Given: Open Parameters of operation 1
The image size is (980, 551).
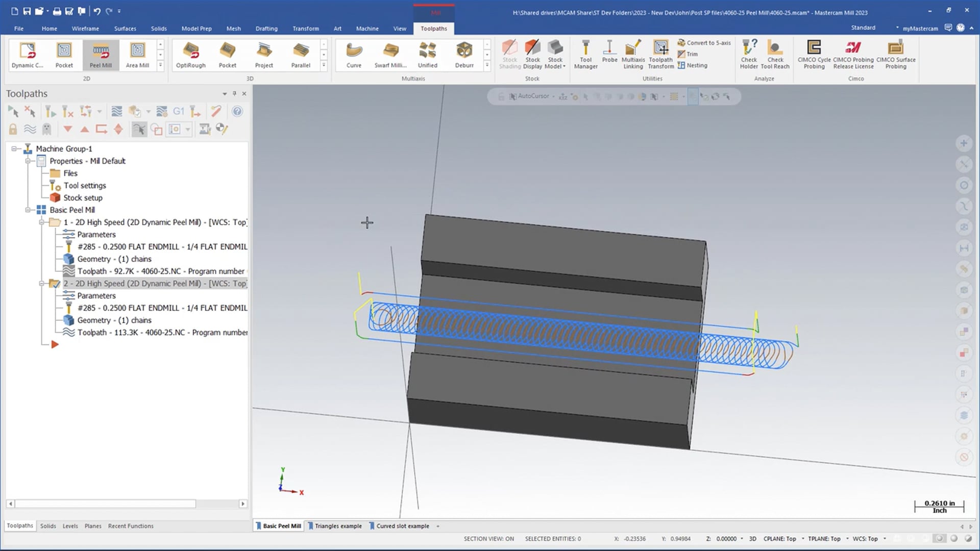Looking at the screenshot, I should pyautogui.click(x=96, y=235).
